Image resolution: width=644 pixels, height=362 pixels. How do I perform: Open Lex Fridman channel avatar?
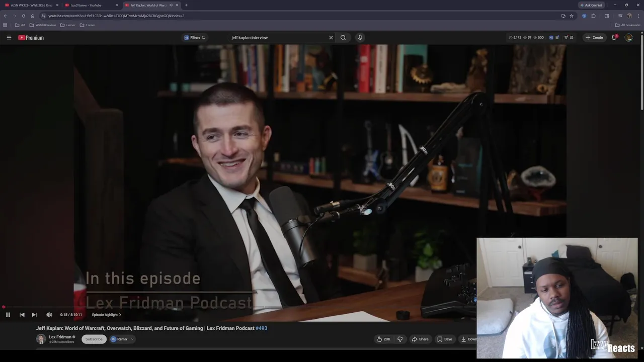(x=41, y=339)
